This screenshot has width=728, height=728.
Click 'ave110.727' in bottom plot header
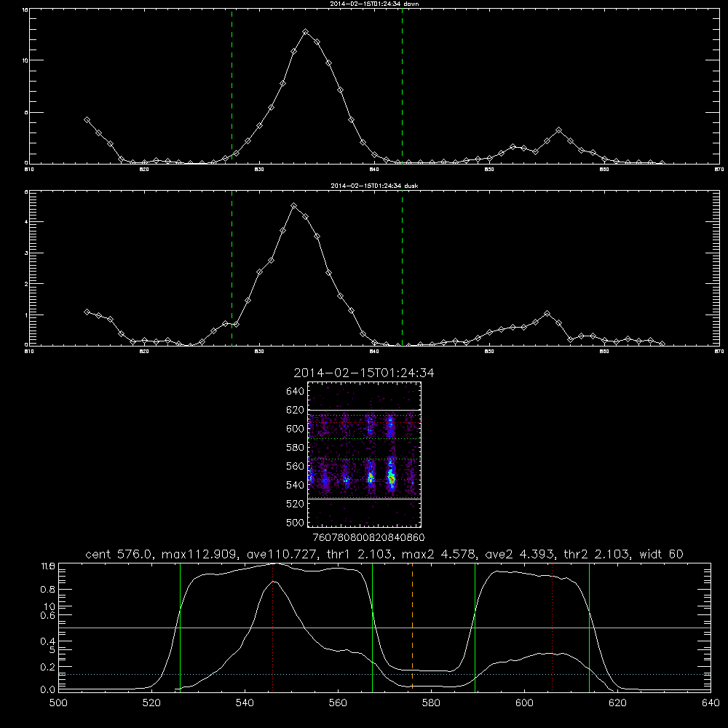click(284, 554)
